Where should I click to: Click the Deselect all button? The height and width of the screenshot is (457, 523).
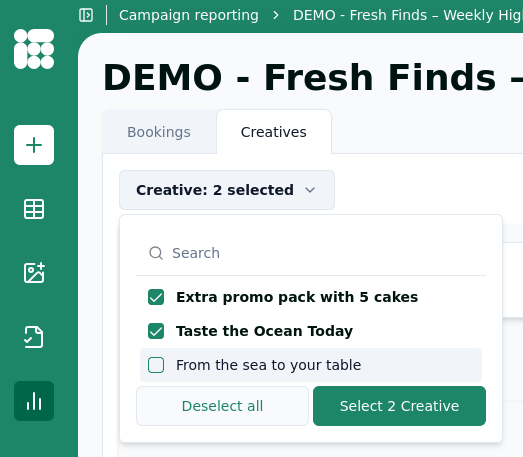pos(222,406)
